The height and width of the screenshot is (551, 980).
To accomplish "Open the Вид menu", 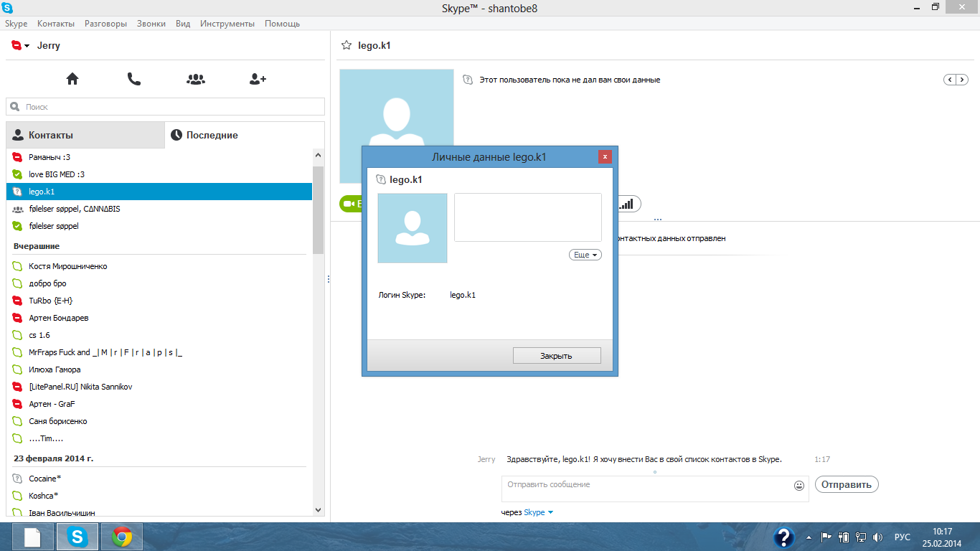I will coord(183,24).
